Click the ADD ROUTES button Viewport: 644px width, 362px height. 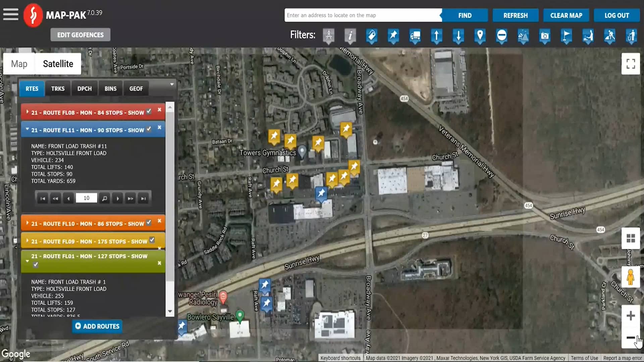tap(97, 326)
